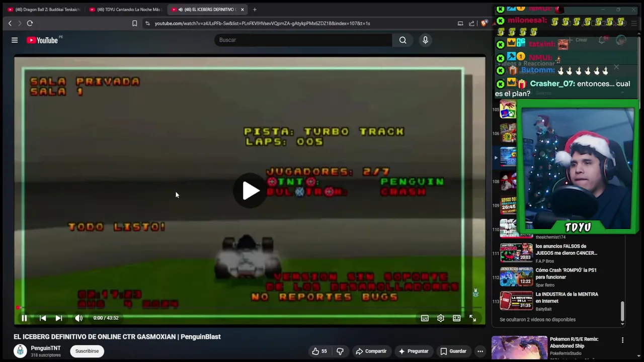The width and height of the screenshot is (644, 362).
Task: Open the Brave shields icon
Action: [x=484, y=23]
